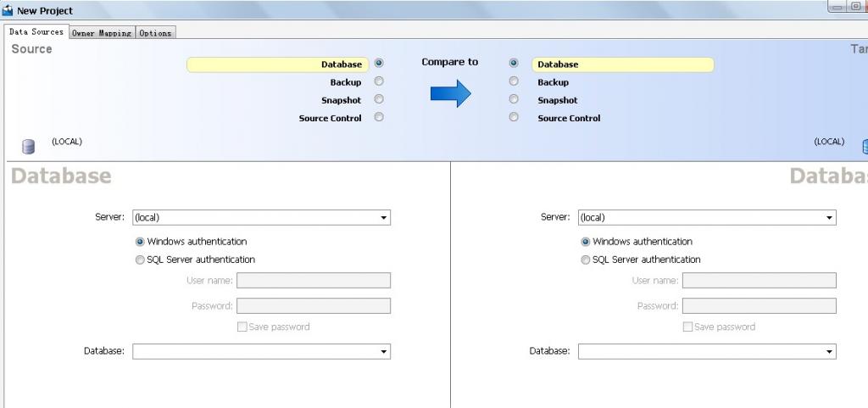Click the source database cylinder icon

[28, 147]
